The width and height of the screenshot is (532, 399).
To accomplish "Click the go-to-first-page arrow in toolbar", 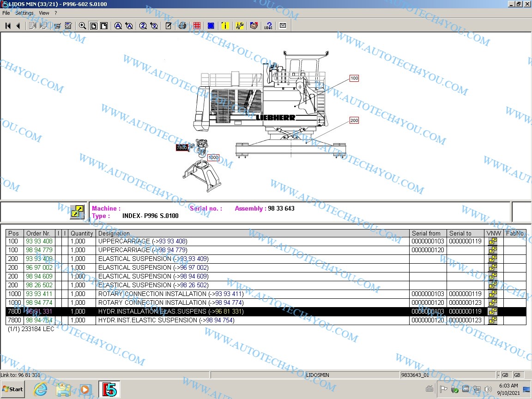I will tap(8, 26).
